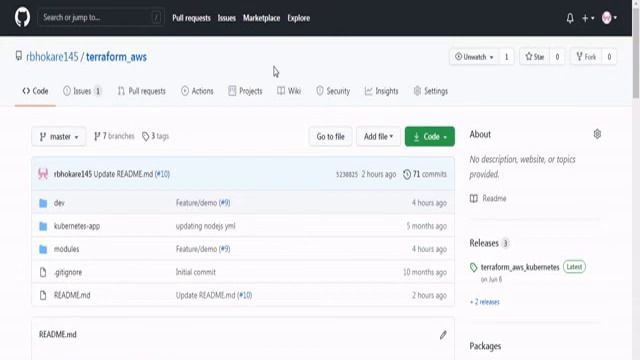This screenshot has height=360, width=640.
Task: Click the README.md file icon
Action: [x=43, y=295]
